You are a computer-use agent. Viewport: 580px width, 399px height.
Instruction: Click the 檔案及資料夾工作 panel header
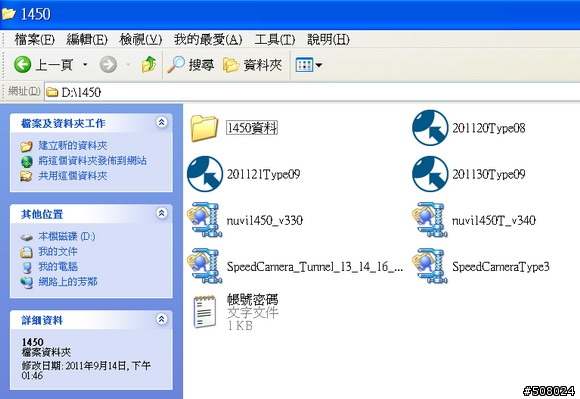91,123
